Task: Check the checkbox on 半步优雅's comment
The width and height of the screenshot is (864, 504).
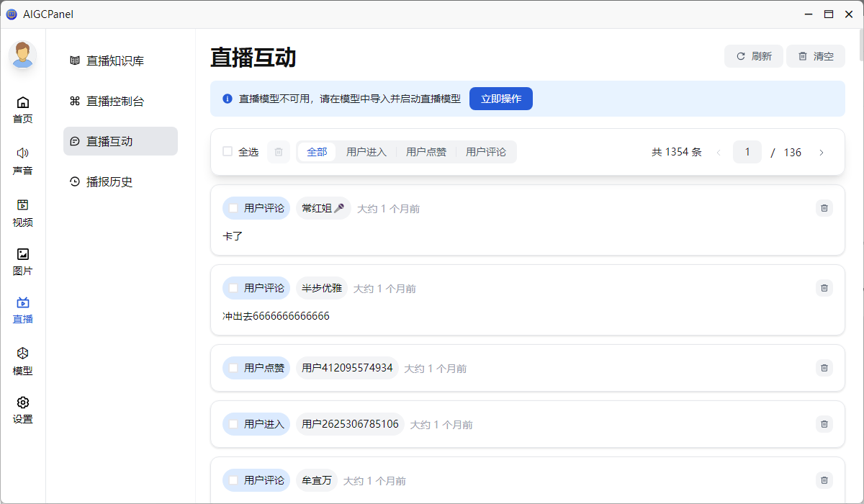Action: tap(233, 288)
